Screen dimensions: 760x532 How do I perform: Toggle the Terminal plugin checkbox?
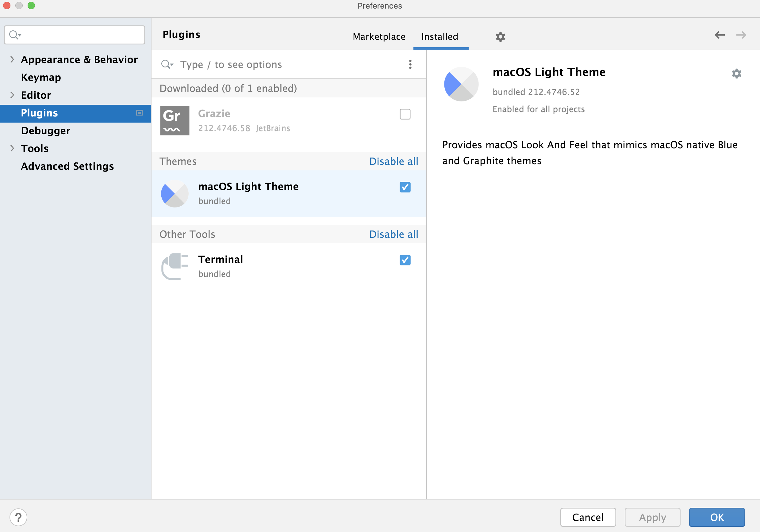[x=405, y=260]
